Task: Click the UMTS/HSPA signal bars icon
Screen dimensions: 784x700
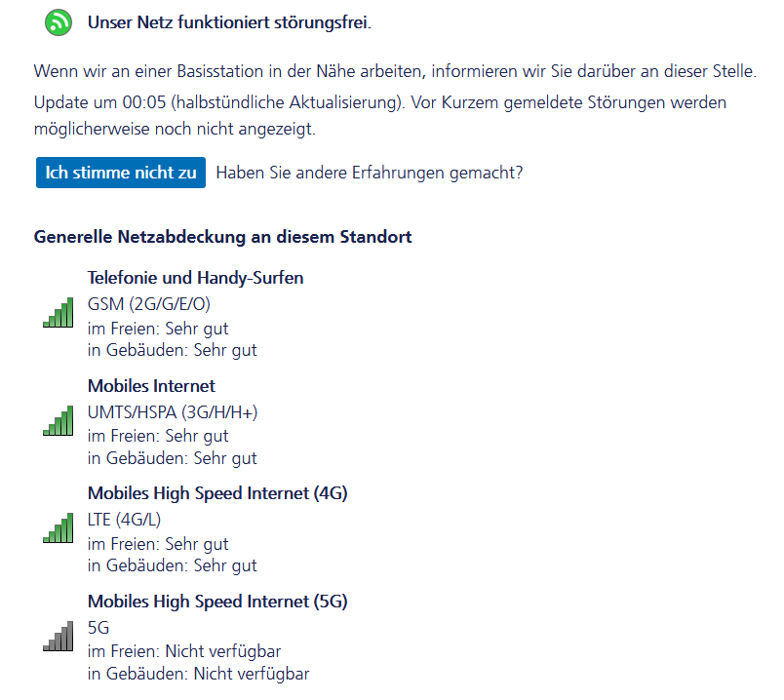Action: pyautogui.click(x=58, y=420)
